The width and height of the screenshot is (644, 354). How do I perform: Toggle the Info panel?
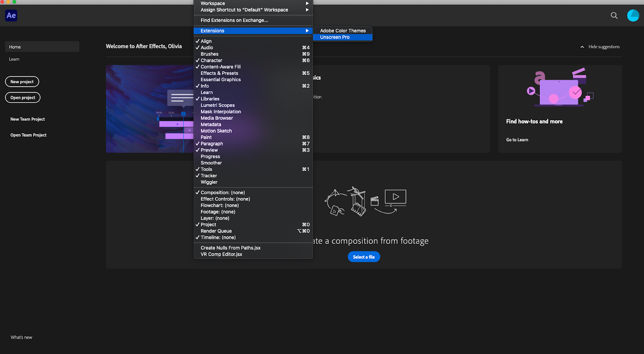253,86
